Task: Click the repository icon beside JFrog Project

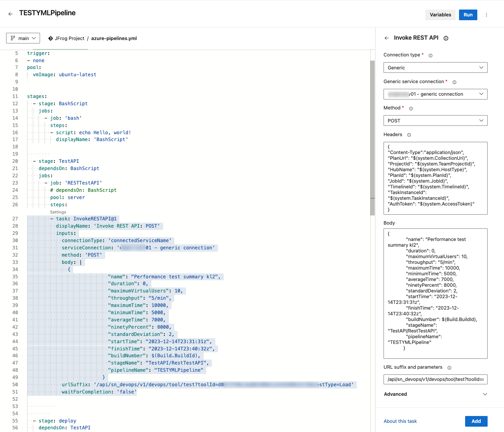Action: (51, 39)
